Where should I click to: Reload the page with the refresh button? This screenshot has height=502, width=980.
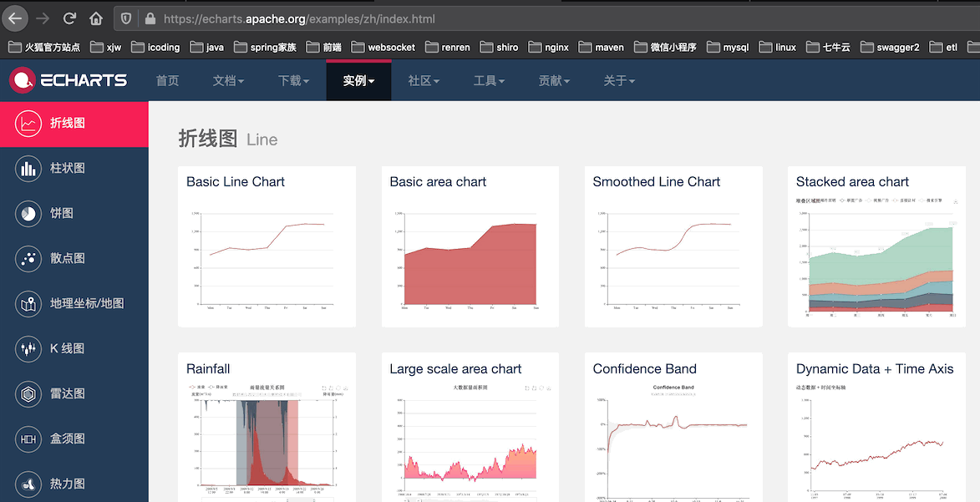click(69, 18)
